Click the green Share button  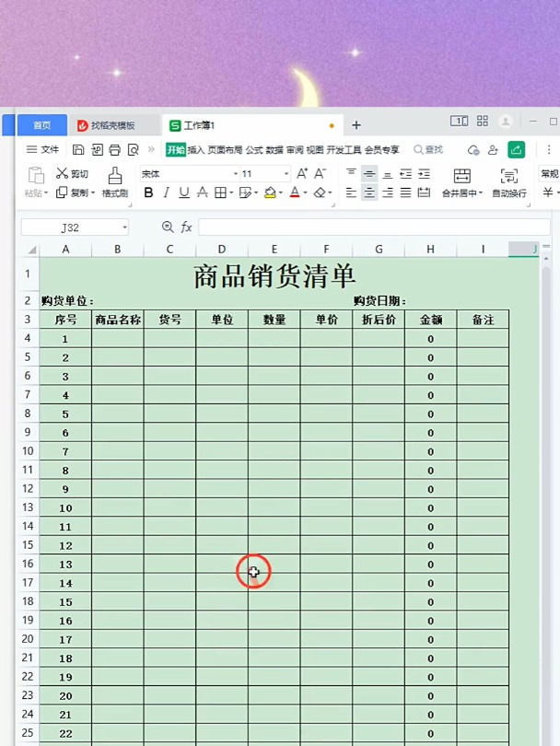tap(516, 150)
